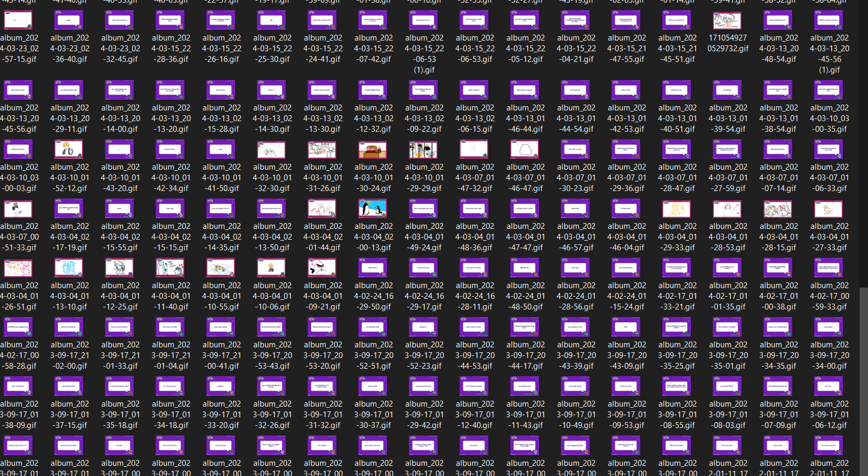
Task: Select thumbnail of album_2024-03-10_03-00-03.gif
Action: coord(18,149)
